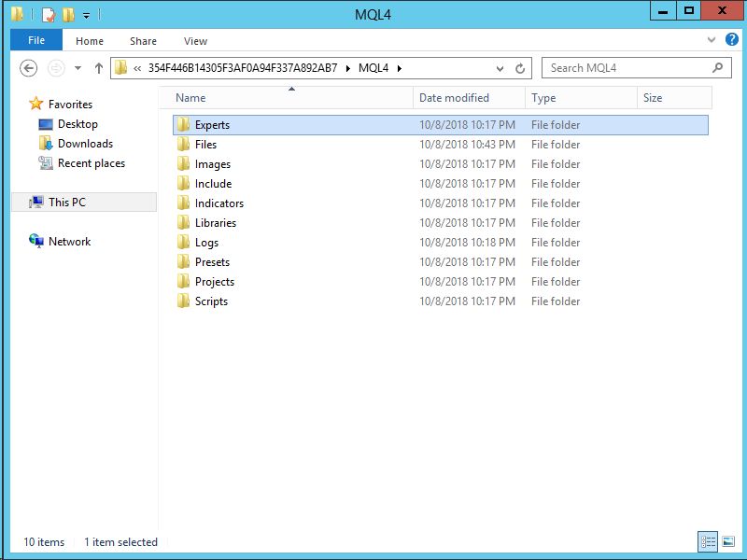Expand the ribbon with the chevron
Screen dimensions: 747x560
(x=711, y=40)
